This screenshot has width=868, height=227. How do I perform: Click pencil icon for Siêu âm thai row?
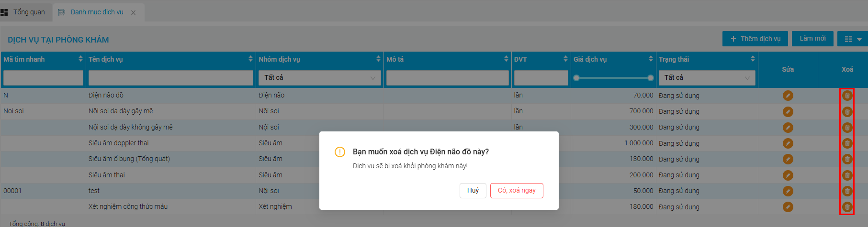[x=788, y=175]
